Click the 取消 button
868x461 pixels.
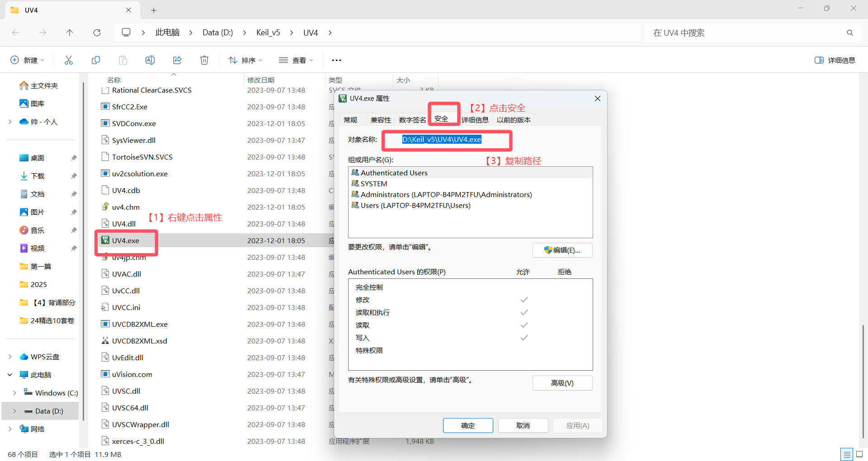(x=523, y=425)
